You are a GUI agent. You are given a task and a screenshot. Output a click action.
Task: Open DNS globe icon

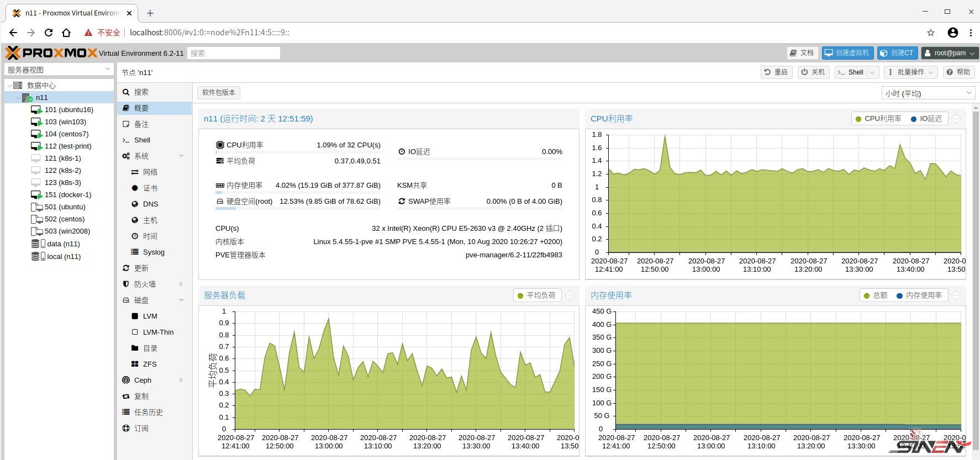[x=135, y=204]
